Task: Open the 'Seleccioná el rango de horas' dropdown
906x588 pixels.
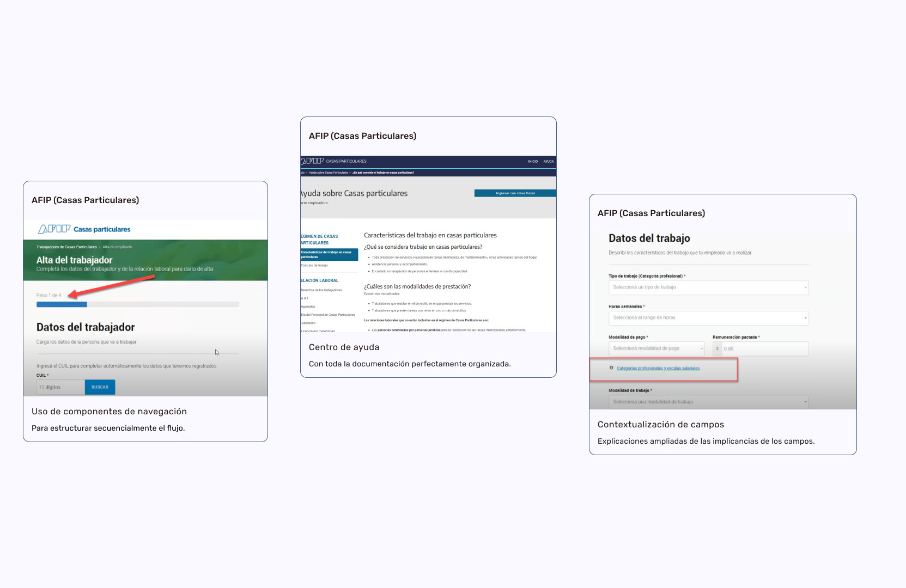Action: [708, 317]
